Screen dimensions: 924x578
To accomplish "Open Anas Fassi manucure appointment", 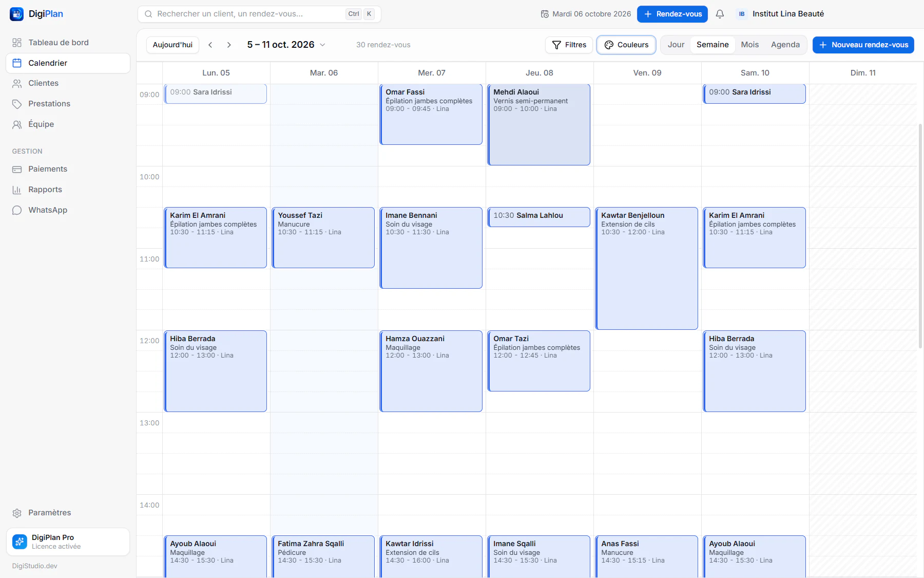I will [647, 556].
